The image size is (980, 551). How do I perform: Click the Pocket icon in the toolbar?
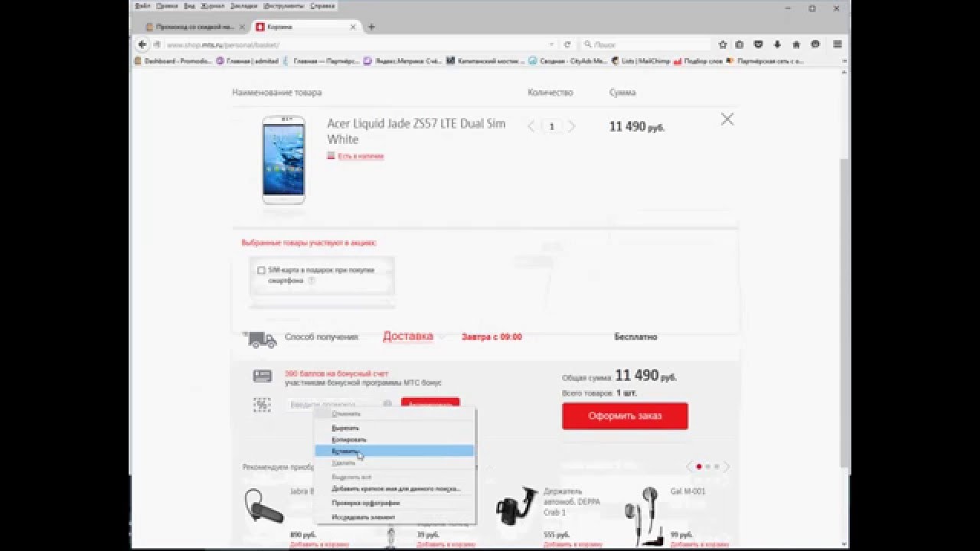tap(759, 44)
